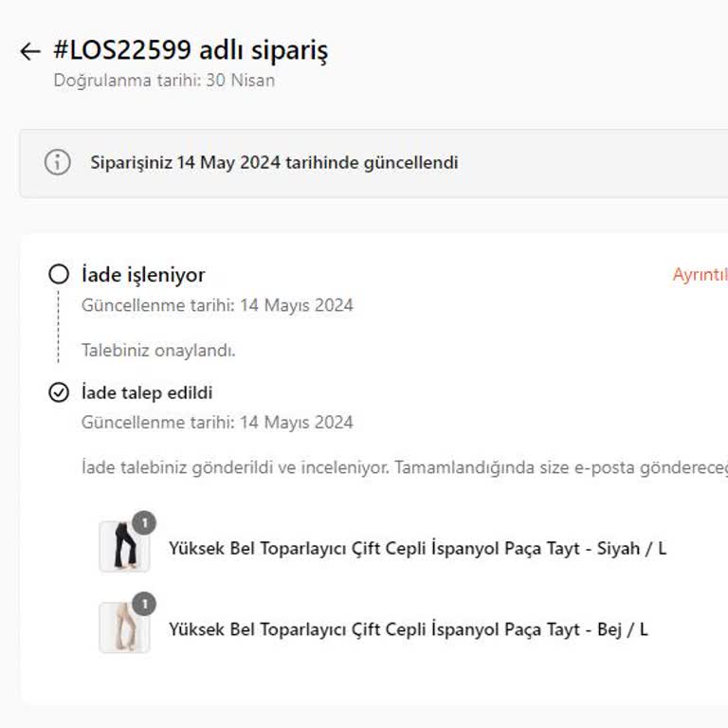The width and height of the screenshot is (728, 728).
Task: Click the quantity badge on the black leggings
Action: click(144, 522)
